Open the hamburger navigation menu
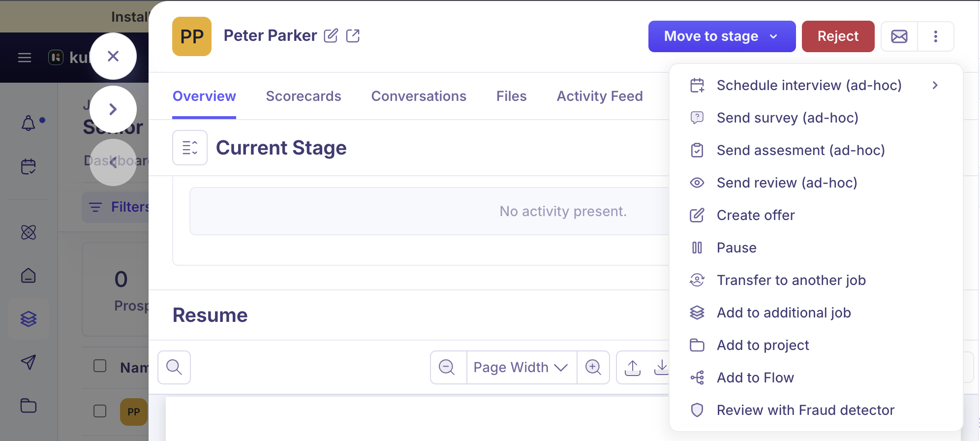This screenshot has width=980, height=441. pyautogui.click(x=25, y=58)
